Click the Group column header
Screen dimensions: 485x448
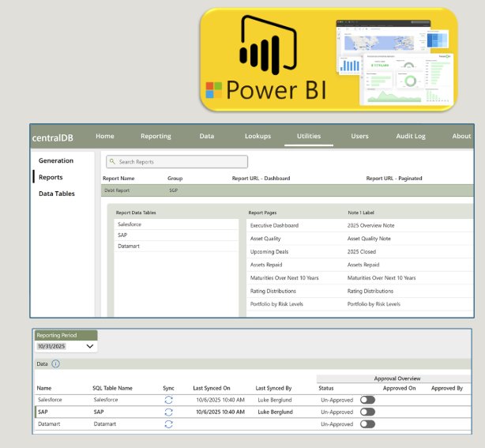175,179
